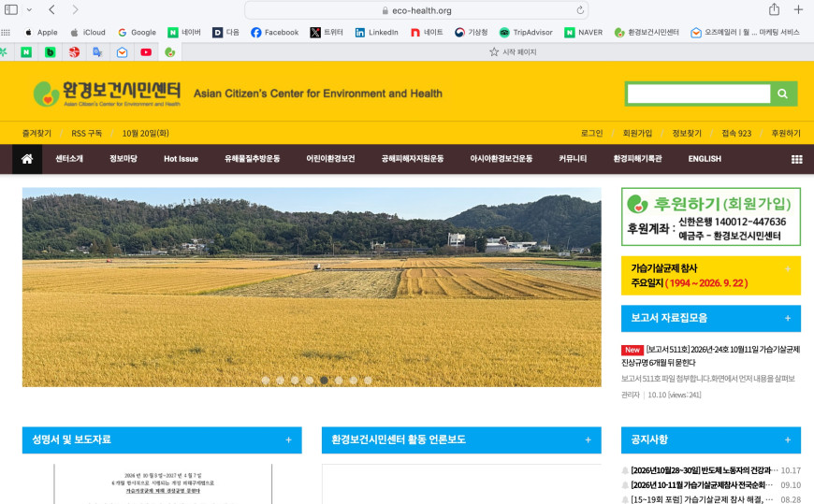Image resolution: width=814 pixels, height=504 pixels.
Task: Click the 즐겨찾기 link
Action: coord(36,134)
